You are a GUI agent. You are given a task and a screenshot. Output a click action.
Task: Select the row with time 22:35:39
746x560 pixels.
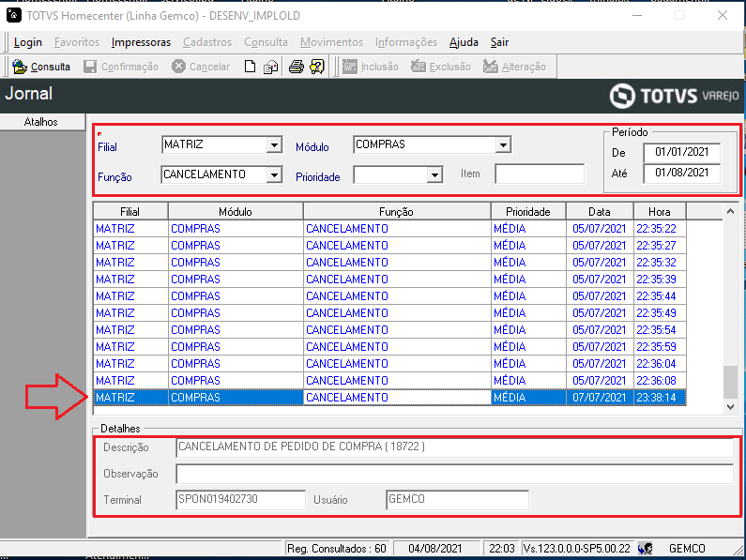(389, 280)
